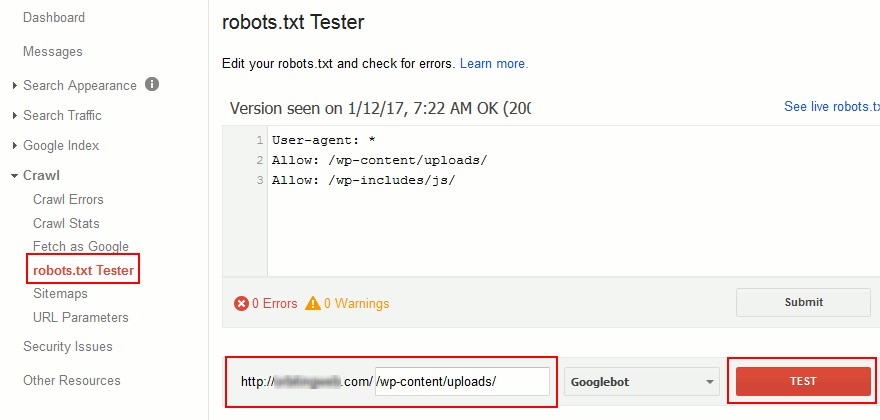Click the yellow warnings triangle icon
Image resolution: width=880 pixels, height=420 pixels.
[313, 304]
